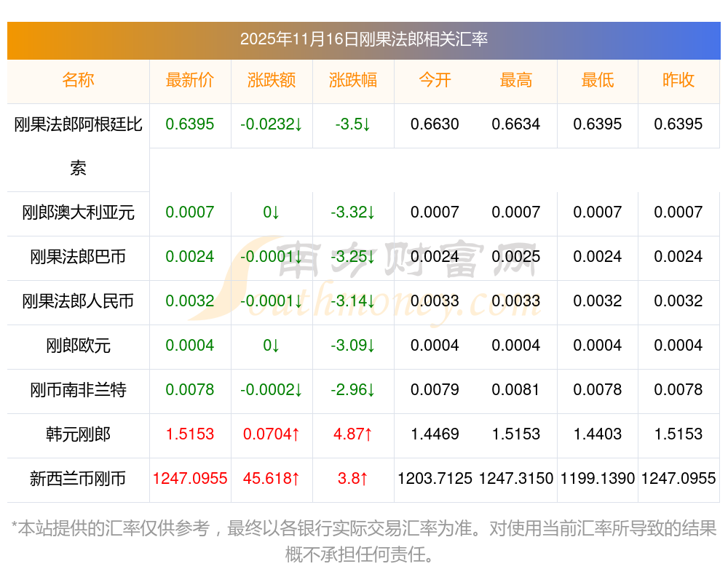
Task: Click the change percent -3.25↓
Action: tap(353, 257)
